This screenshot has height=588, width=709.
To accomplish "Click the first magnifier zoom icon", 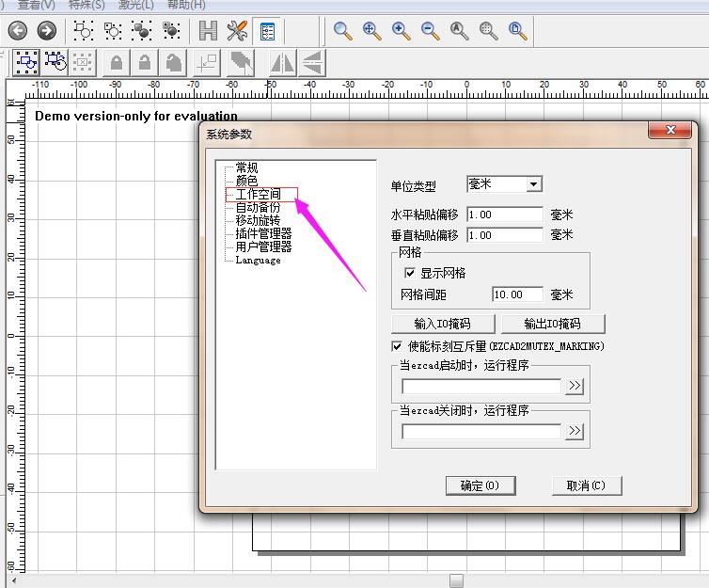I will (343, 31).
